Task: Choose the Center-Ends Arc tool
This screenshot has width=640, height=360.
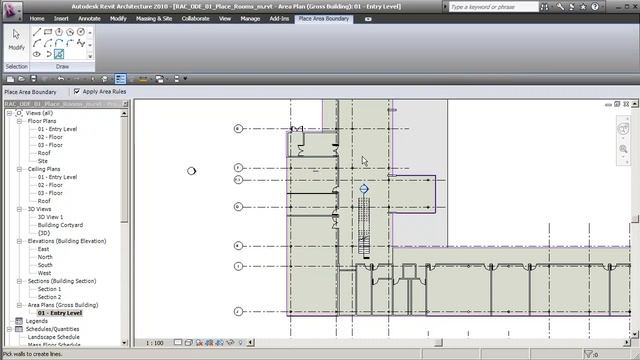Action: coord(48,43)
